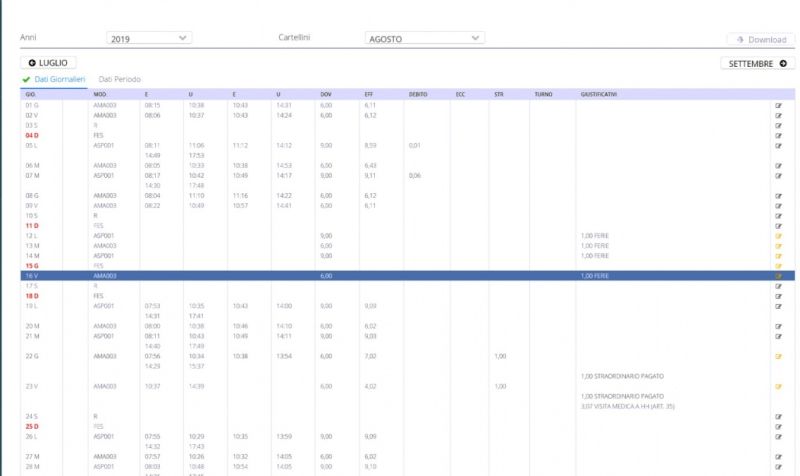This screenshot has width=800, height=476.
Task: Click the EFF column header
Action: click(x=368, y=94)
